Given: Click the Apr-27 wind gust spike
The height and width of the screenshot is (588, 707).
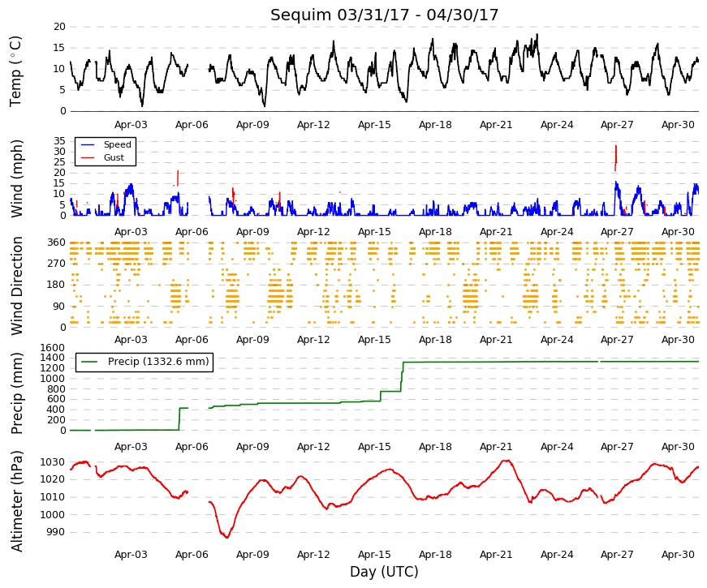Looking at the screenshot, I should 616,157.
